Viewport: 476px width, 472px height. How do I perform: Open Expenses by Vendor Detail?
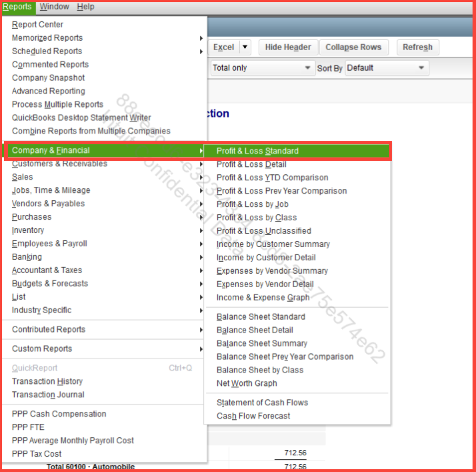pos(265,284)
